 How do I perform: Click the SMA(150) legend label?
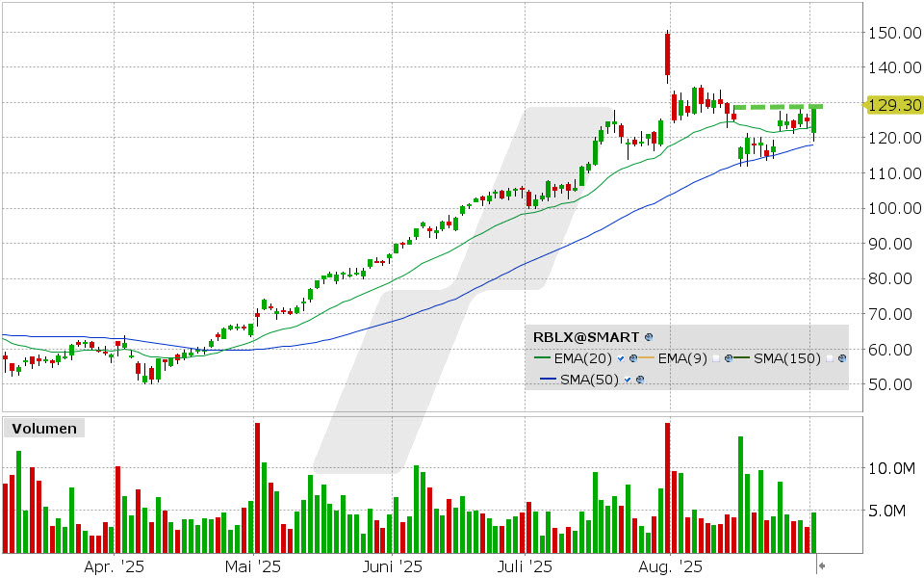coord(787,358)
